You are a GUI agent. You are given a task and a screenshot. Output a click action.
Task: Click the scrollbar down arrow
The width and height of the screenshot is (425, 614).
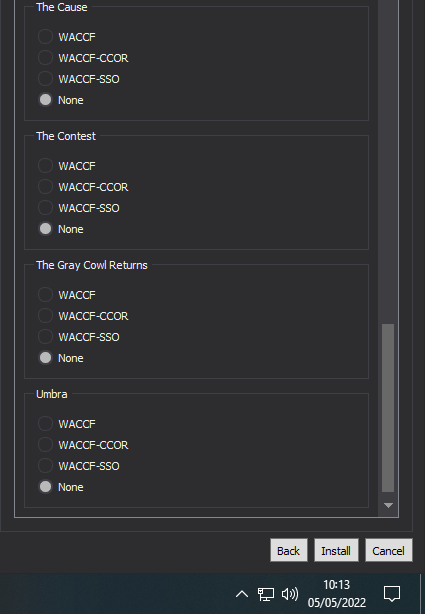(388, 506)
